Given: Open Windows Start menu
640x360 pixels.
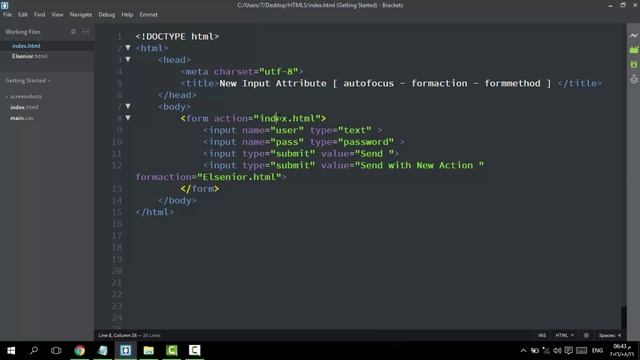Looking at the screenshot, I should [11, 350].
